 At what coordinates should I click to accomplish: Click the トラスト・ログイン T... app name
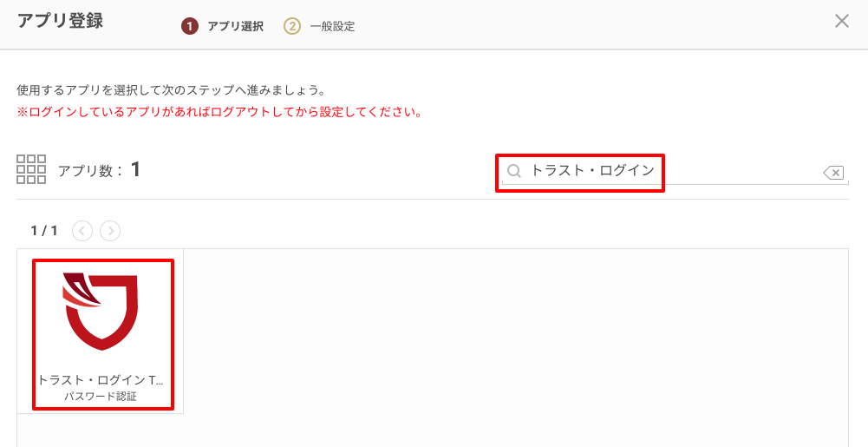pos(101,380)
